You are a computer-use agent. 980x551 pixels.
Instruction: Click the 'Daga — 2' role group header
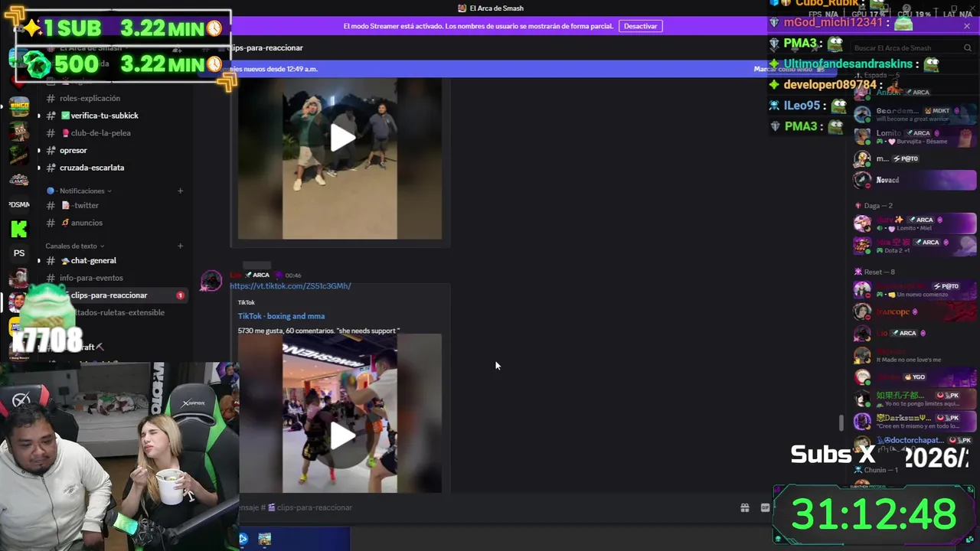click(x=874, y=206)
